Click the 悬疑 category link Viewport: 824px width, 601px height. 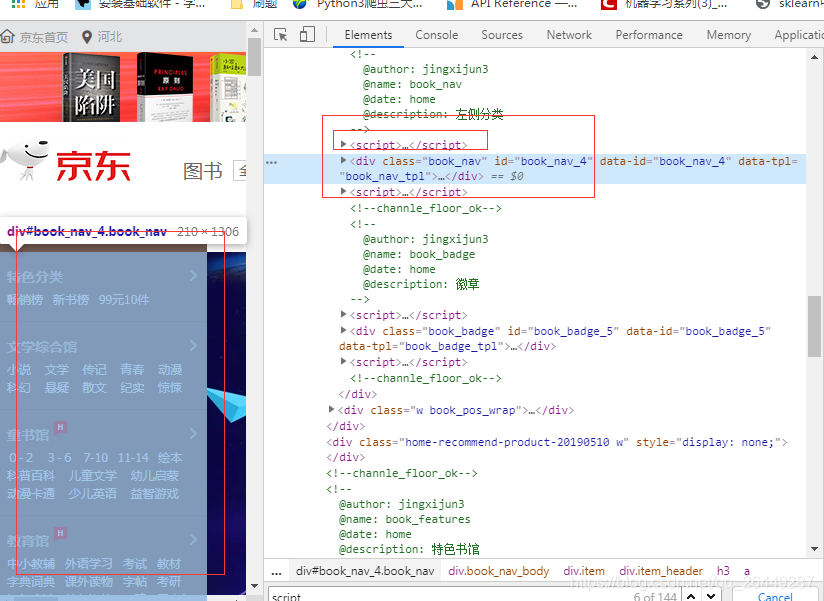coord(56,388)
